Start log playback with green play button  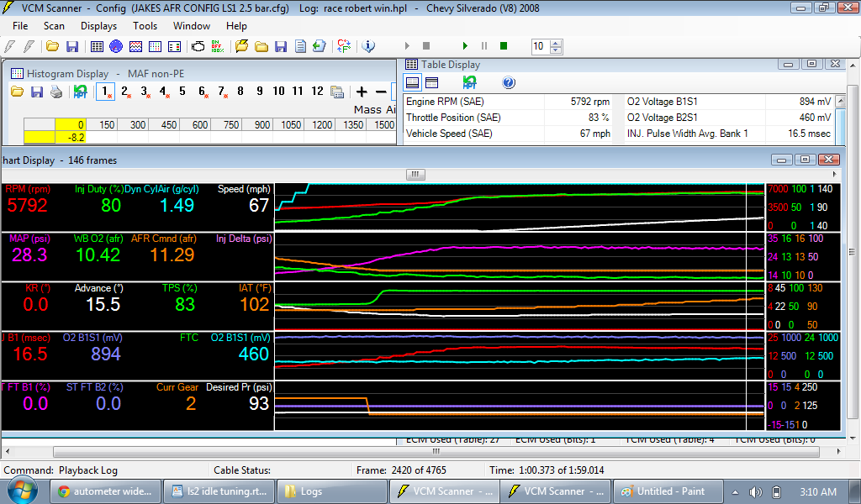click(465, 46)
